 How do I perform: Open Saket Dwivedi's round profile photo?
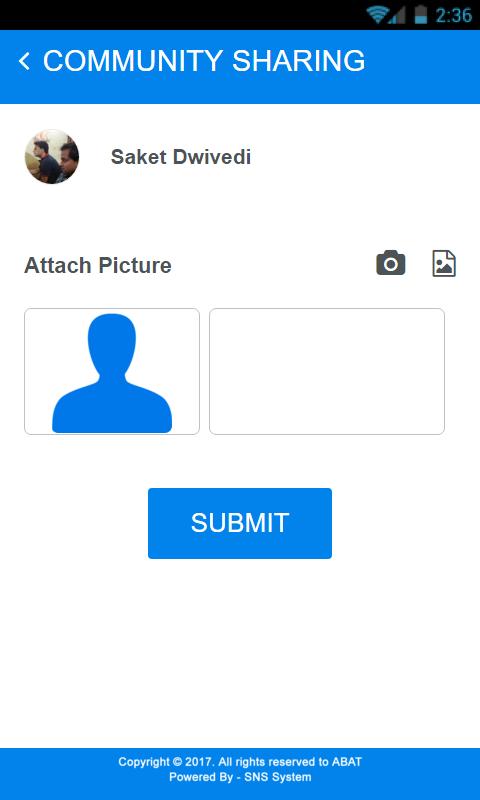tap(52, 157)
